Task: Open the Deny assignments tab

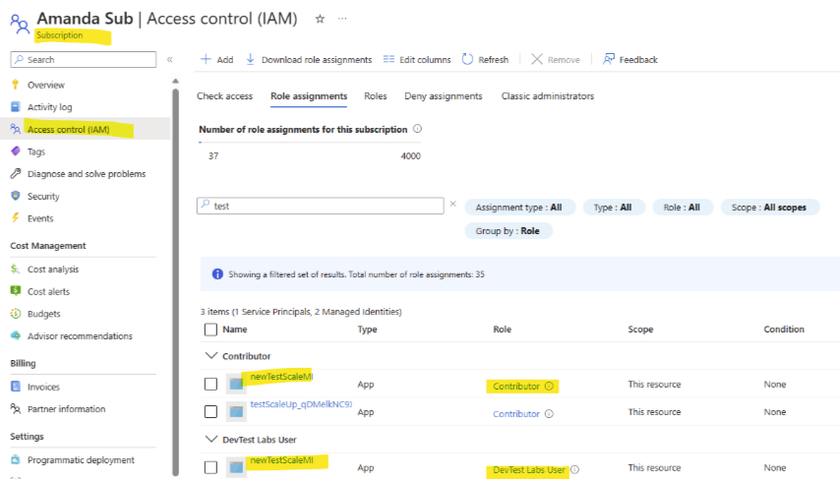Action: 443,96
